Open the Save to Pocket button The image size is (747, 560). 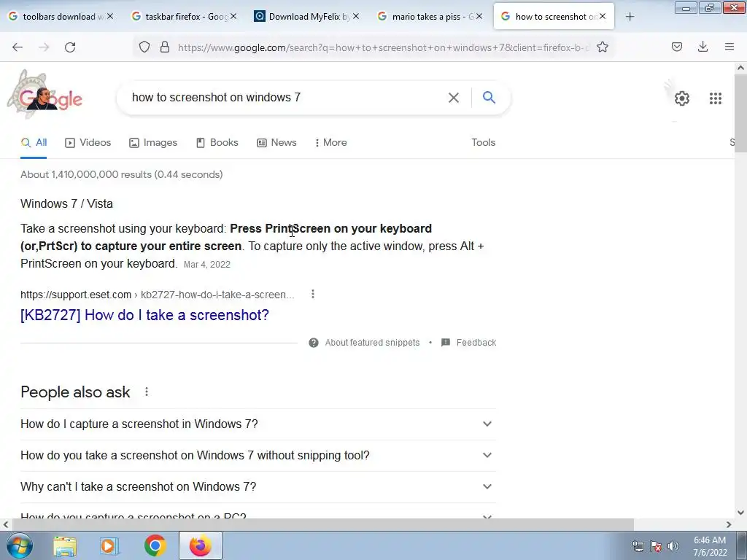[677, 47]
